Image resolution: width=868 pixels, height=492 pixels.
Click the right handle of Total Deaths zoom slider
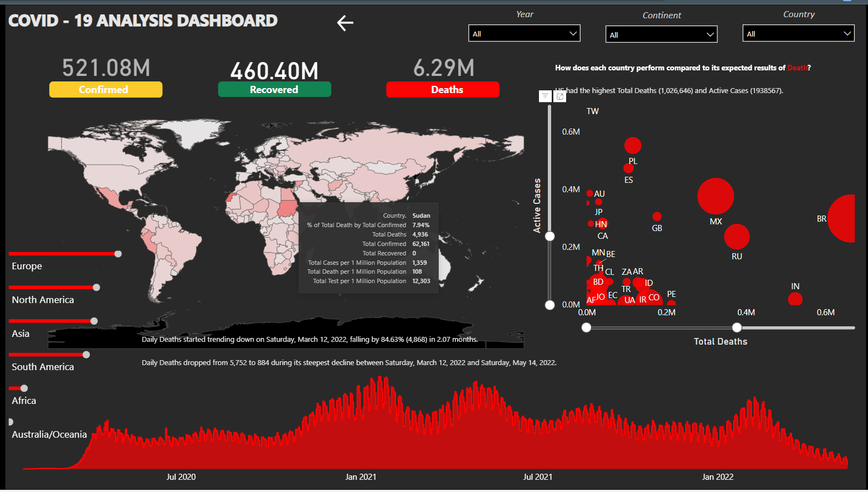(737, 327)
